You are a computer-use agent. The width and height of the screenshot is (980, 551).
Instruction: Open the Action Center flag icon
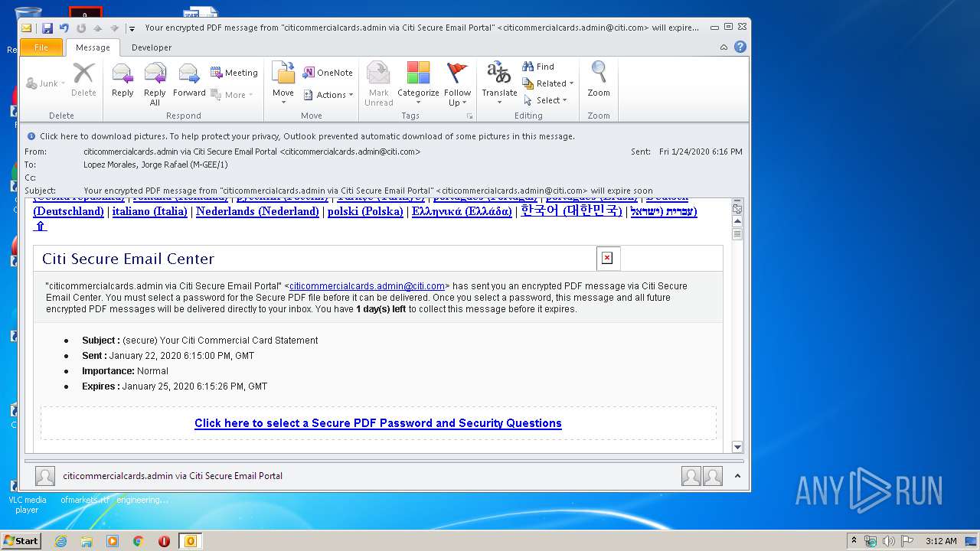click(x=906, y=541)
